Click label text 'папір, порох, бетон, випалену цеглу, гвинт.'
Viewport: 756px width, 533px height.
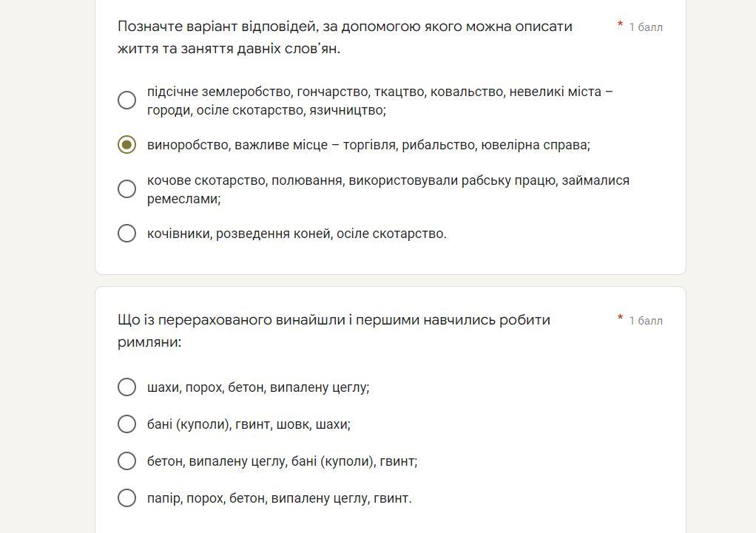[279, 498]
